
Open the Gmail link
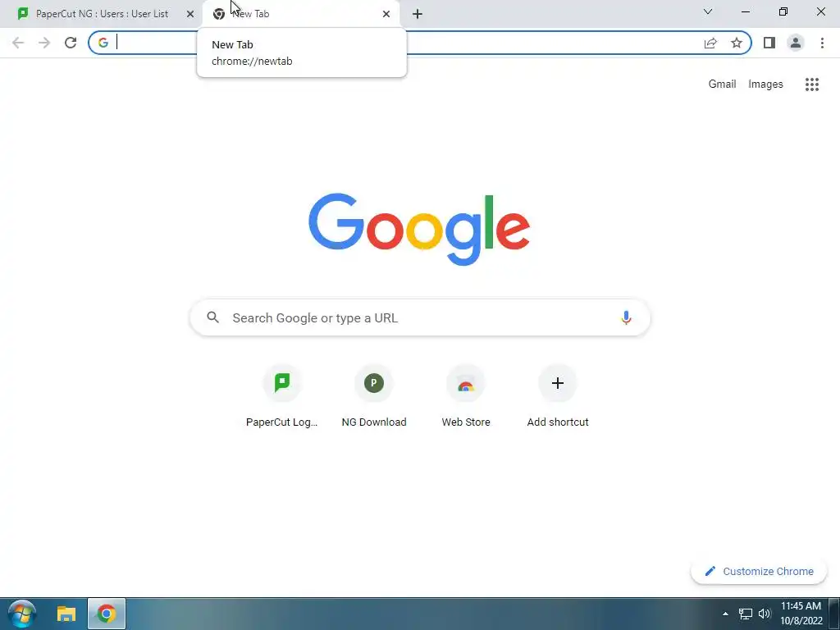[722, 84]
